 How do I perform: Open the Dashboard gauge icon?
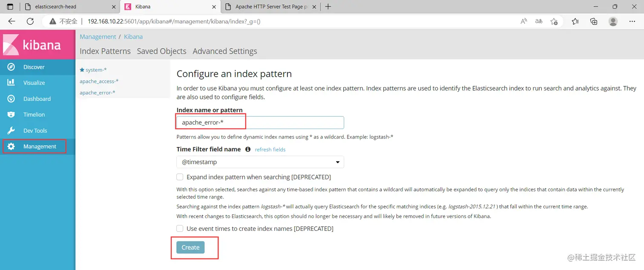point(11,99)
